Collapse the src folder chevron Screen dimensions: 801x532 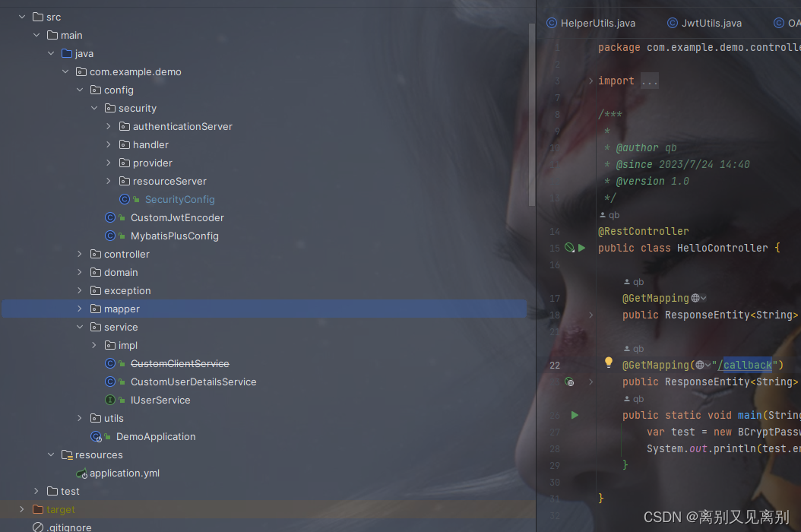coord(22,17)
